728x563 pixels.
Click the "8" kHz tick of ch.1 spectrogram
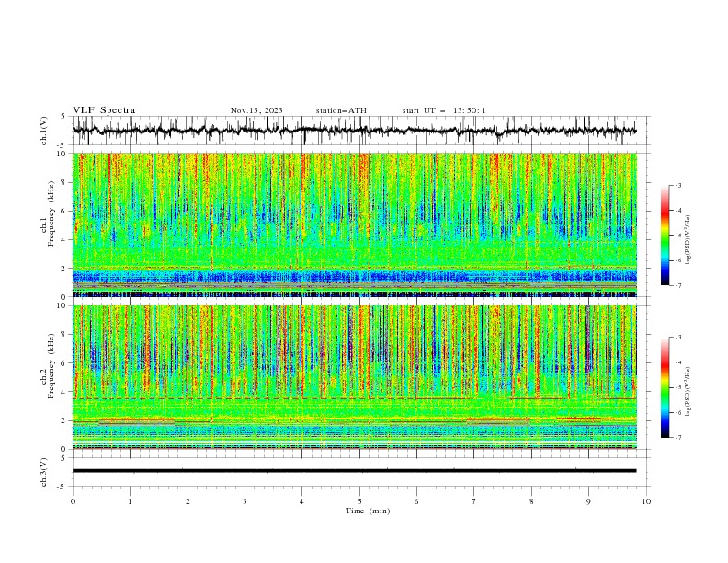point(65,182)
